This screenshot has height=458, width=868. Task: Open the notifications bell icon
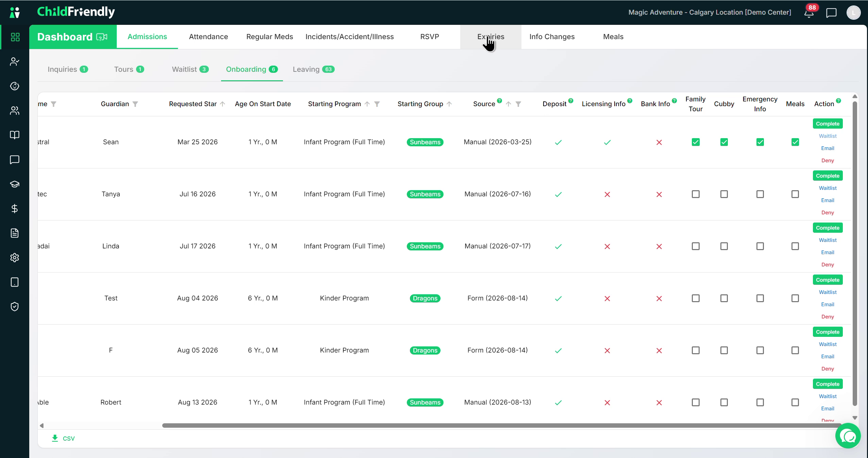point(809,13)
